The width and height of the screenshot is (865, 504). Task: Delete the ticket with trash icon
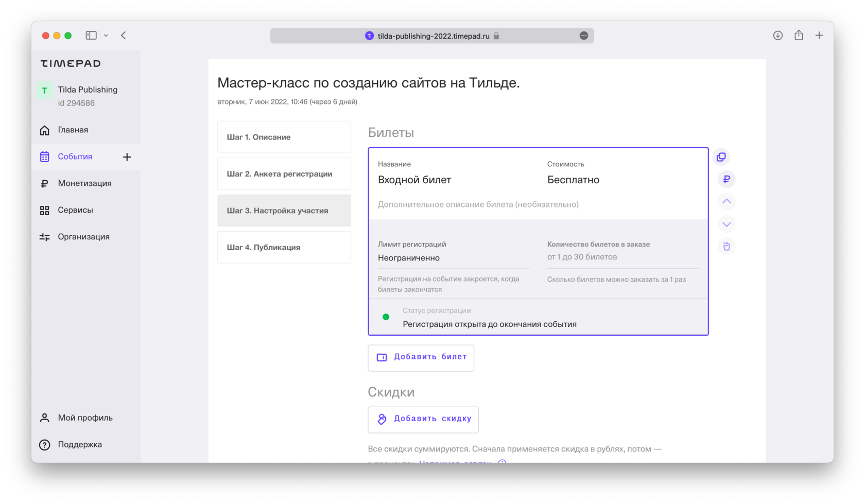click(726, 247)
